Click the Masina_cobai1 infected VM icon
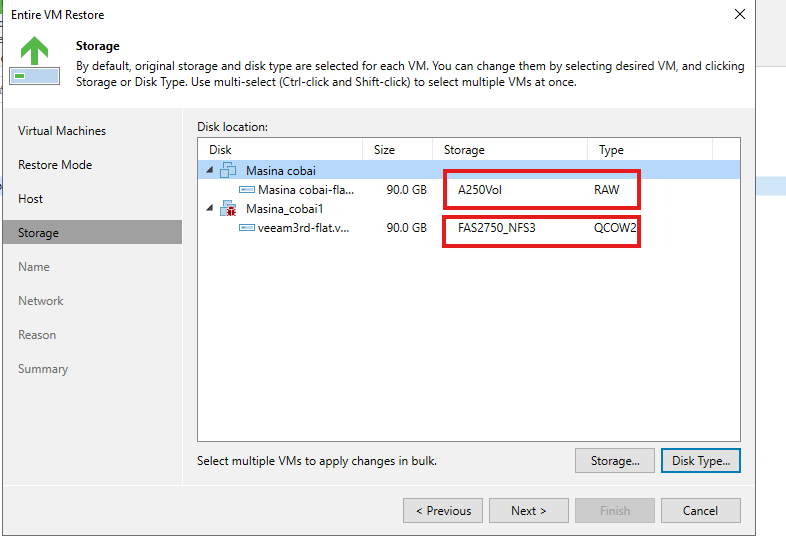The image size is (786, 550). coord(228,209)
